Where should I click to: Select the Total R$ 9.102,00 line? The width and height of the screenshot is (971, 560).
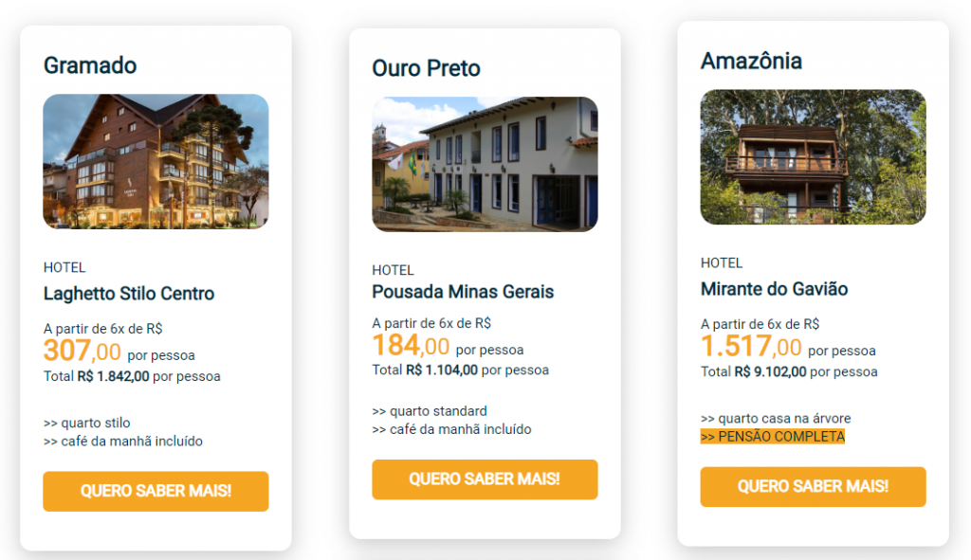coord(789,371)
